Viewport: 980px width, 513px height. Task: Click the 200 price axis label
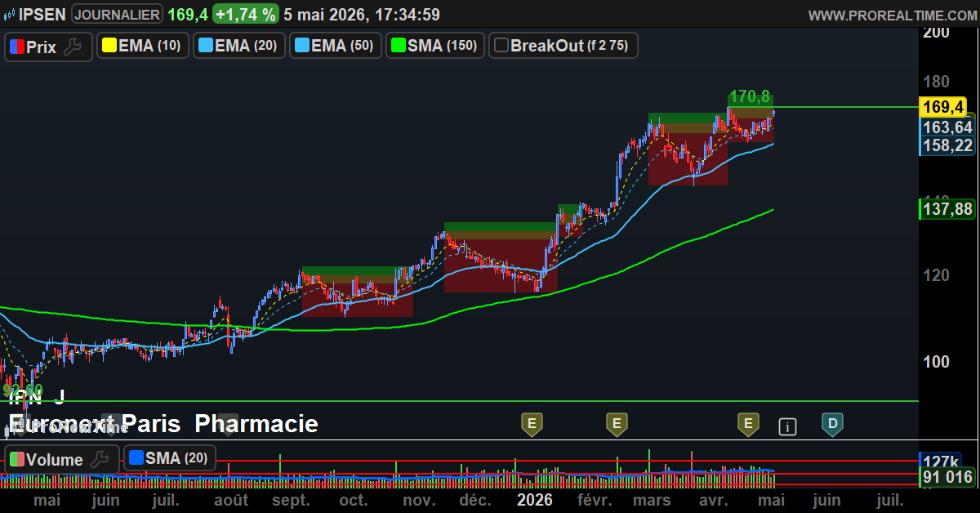click(936, 32)
